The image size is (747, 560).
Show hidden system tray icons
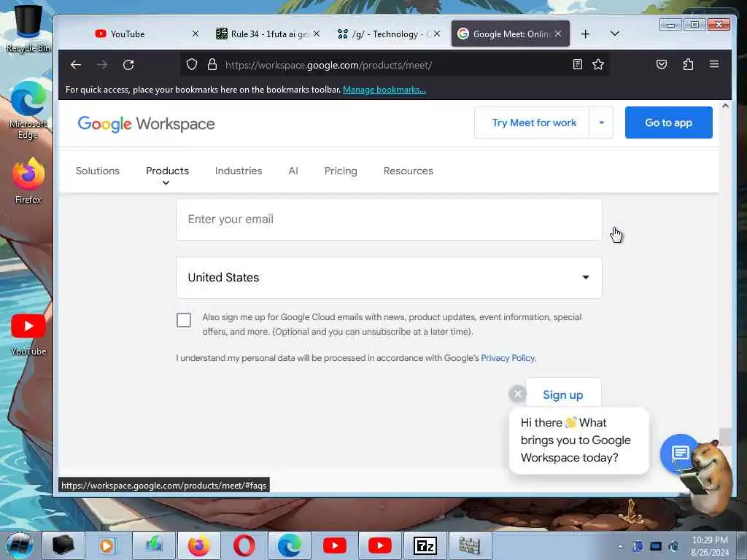[x=620, y=546]
